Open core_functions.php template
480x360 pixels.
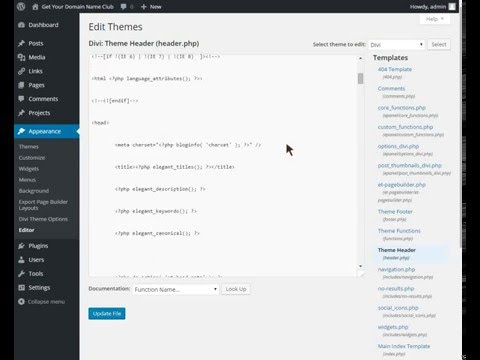[x=402, y=108]
